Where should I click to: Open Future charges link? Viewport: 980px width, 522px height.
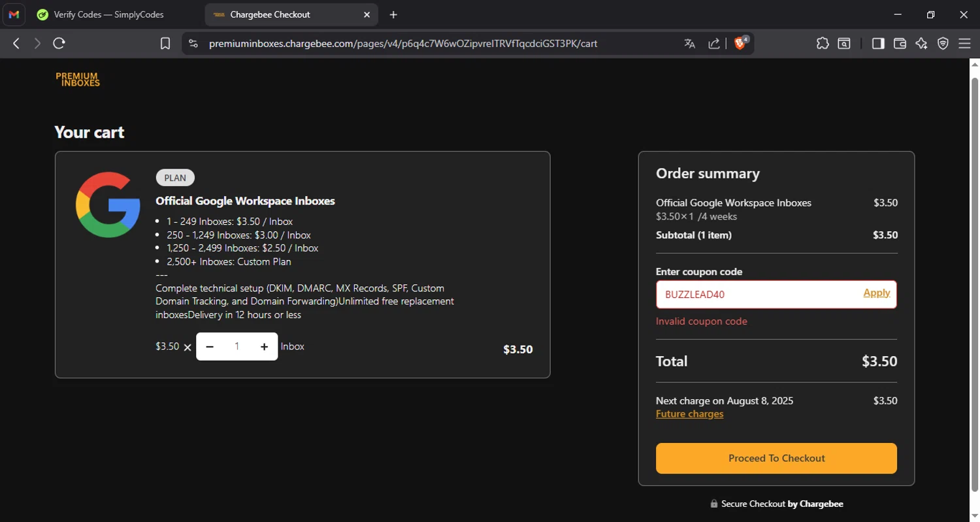pyautogui.click(x=689, y=414)
